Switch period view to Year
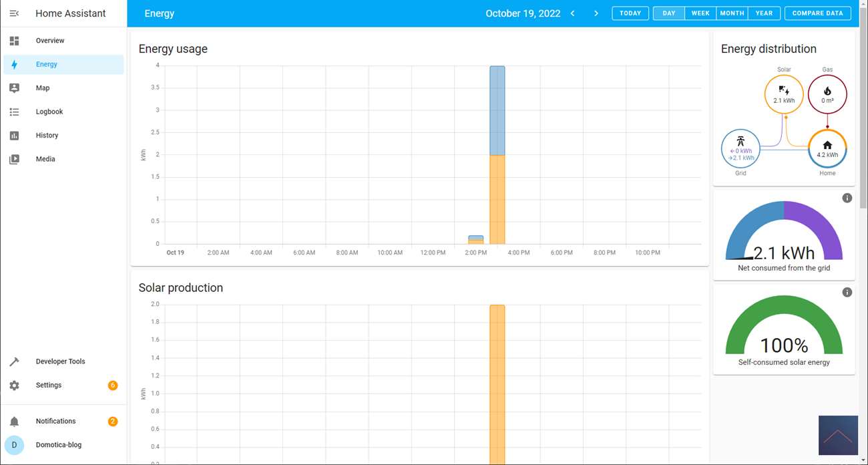Screen dimensions: 868x465 click(x=764, y=13)
